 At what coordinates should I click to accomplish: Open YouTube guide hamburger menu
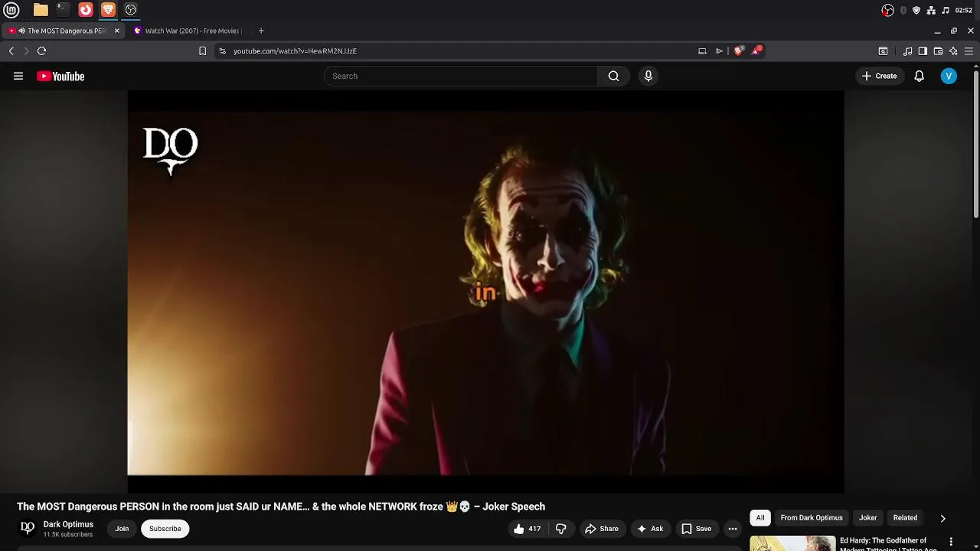[x=18, y=76]
